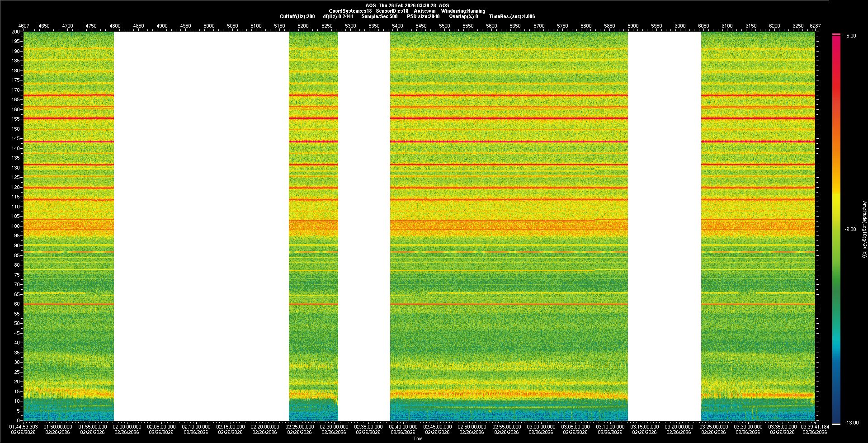The width and height of the screenshot is (868, 443).
Task: Click the -13.00 colorbar minimum label
Action: click(851, 423)
